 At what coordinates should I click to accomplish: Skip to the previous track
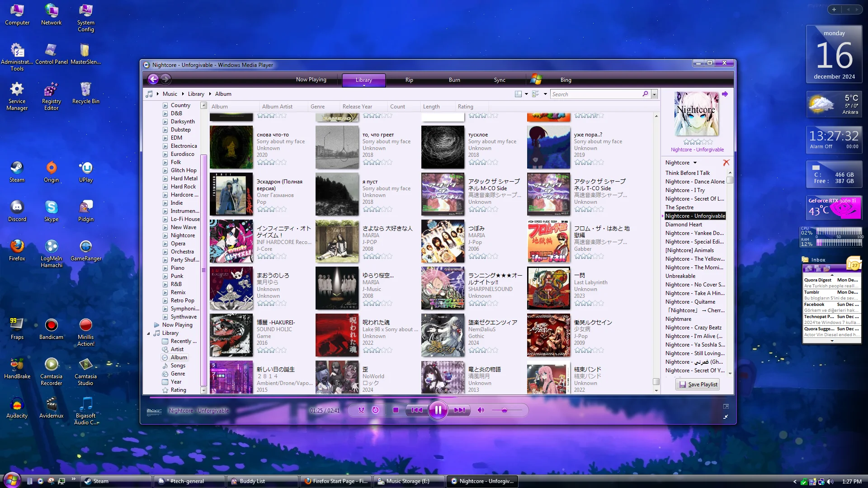coord(417,410)
